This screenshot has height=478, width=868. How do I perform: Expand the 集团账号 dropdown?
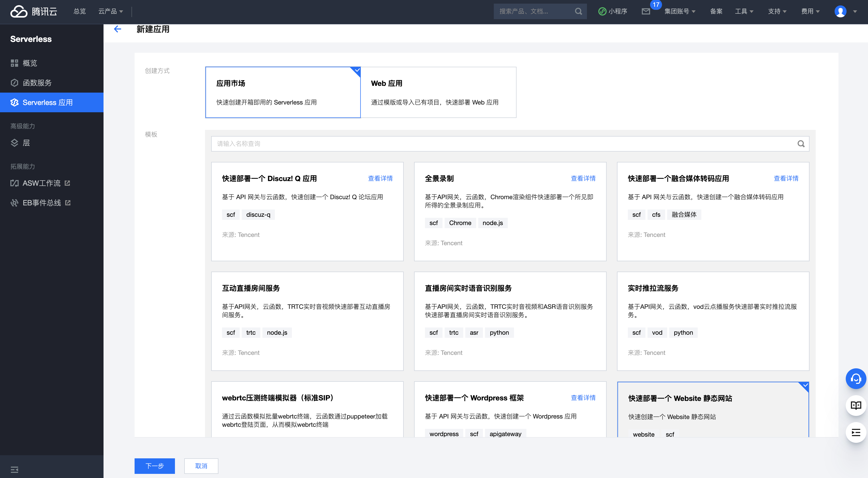(680, 11)
